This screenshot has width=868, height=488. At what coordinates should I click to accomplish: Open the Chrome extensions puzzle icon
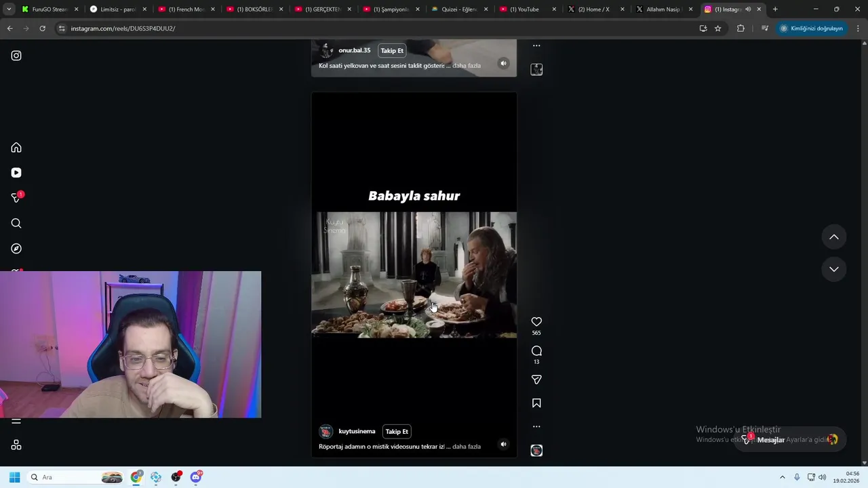click(x=741, y=28)
